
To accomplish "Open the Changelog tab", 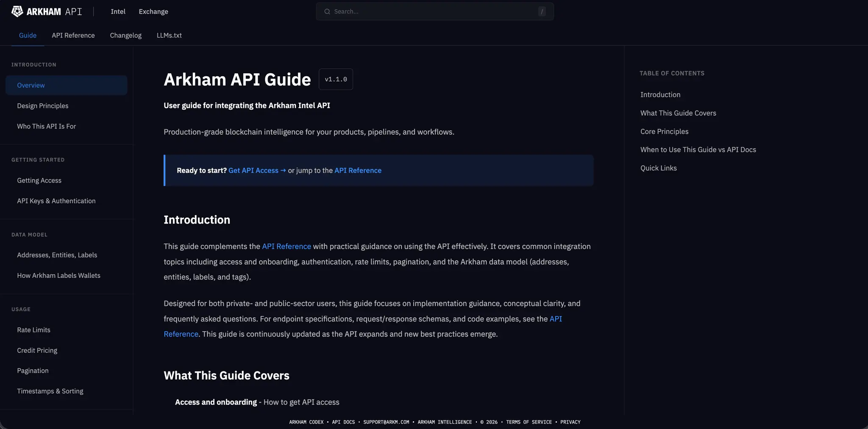I will [126, 35].
